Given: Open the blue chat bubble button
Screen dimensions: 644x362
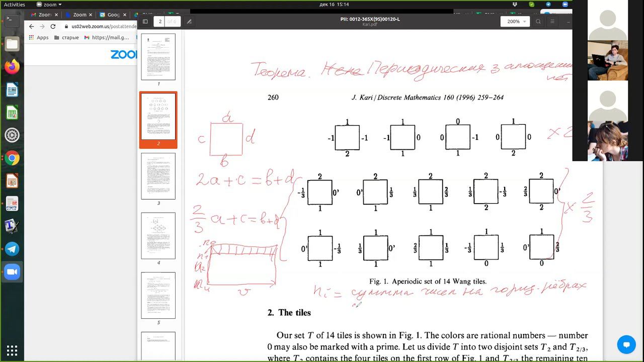Looking at the screenshot, I should pyautogui.click(x=626, y=345).
